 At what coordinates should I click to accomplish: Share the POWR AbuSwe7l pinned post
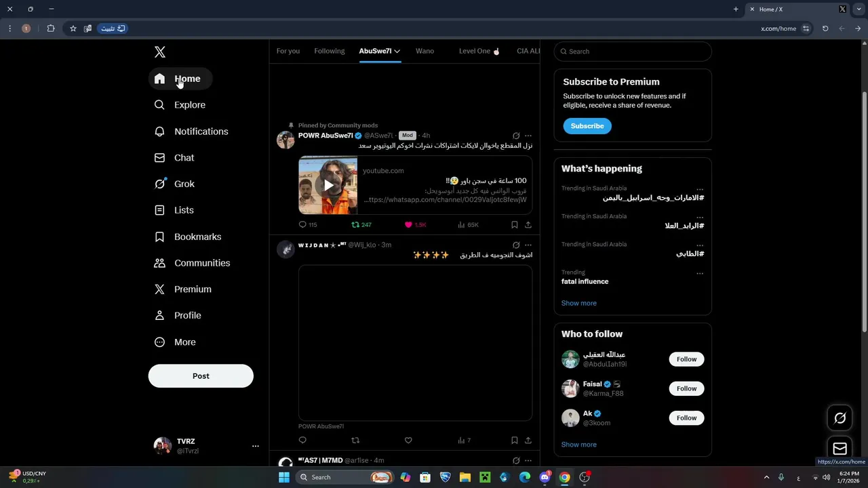pyautogui.click(x=528, y=225)
